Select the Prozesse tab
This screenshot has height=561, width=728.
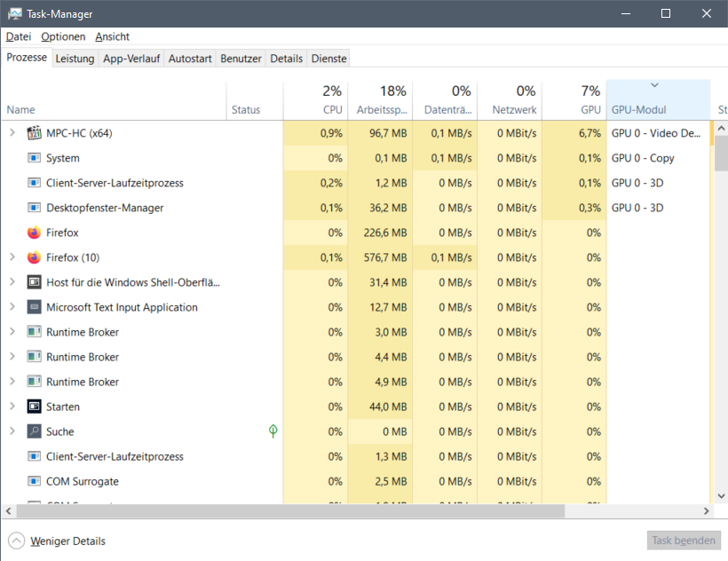27,58
